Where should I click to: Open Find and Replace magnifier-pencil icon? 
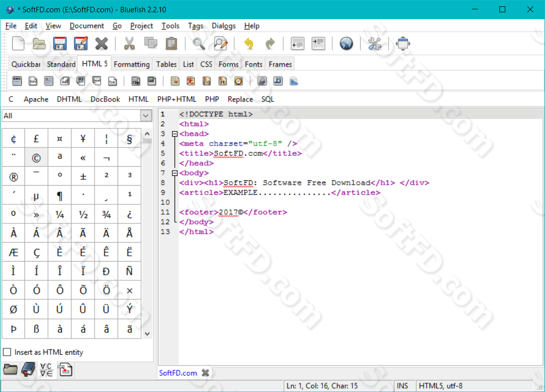pos(221,44)
